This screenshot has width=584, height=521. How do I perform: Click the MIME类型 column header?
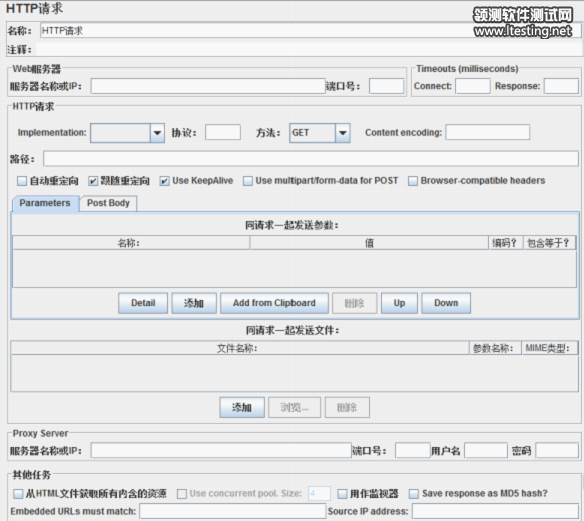click(549, 348)
